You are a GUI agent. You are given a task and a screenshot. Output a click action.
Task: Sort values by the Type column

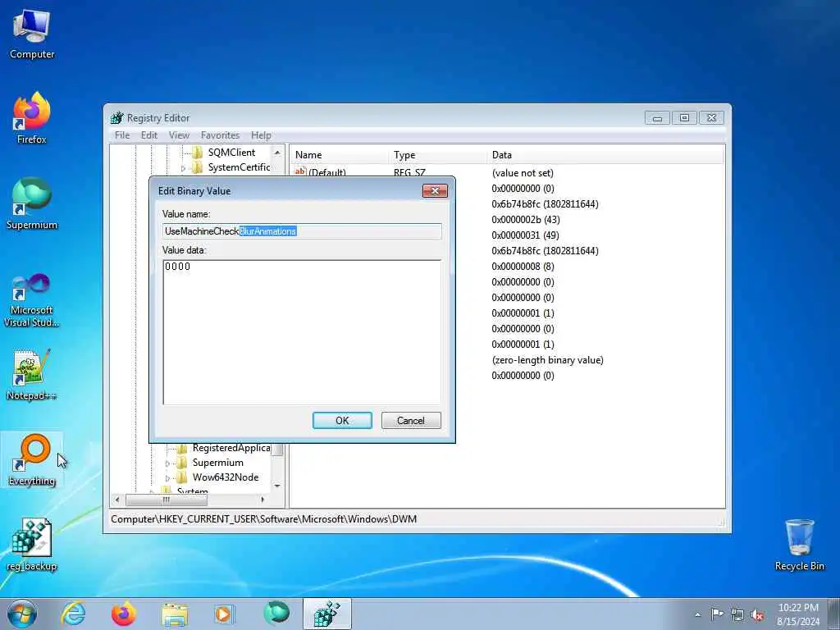tap(438, 155)
